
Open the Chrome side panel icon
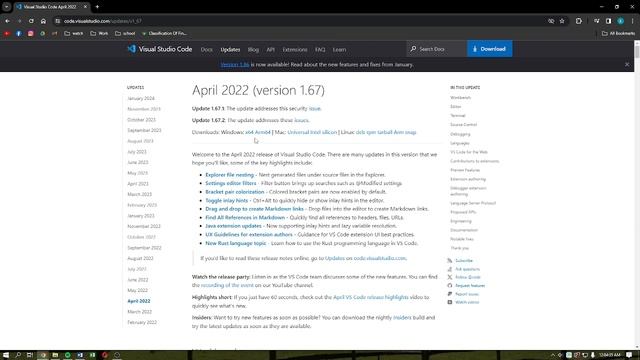point(609,21)
